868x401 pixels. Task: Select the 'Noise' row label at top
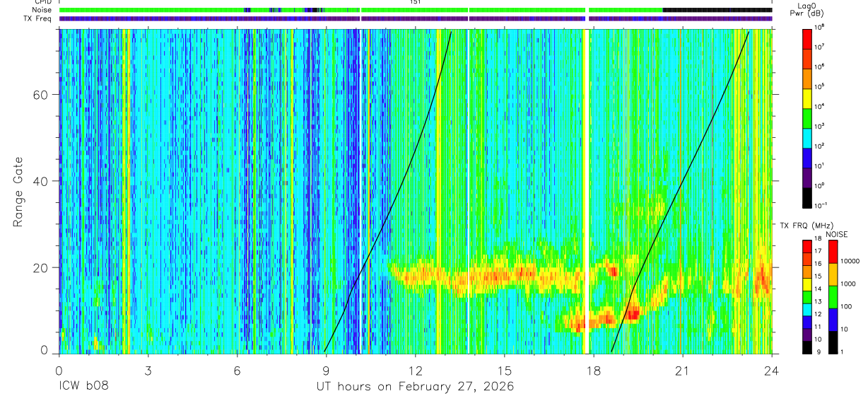click(x=42, y=10)
